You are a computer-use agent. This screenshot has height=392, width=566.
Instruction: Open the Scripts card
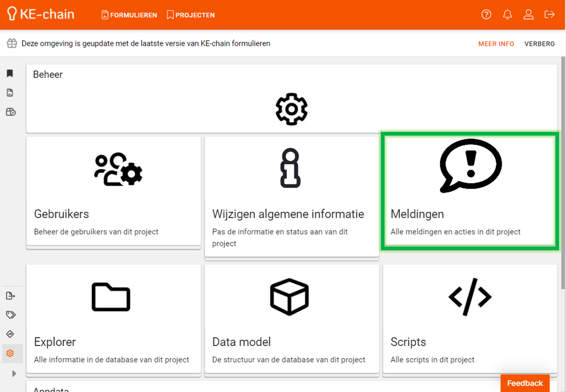[x=470, y=319]
